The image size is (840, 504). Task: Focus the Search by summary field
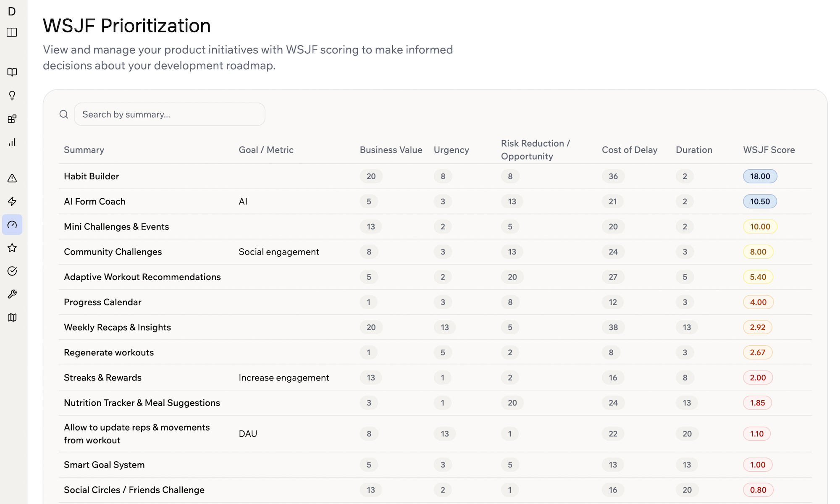(x=170, y=114)
